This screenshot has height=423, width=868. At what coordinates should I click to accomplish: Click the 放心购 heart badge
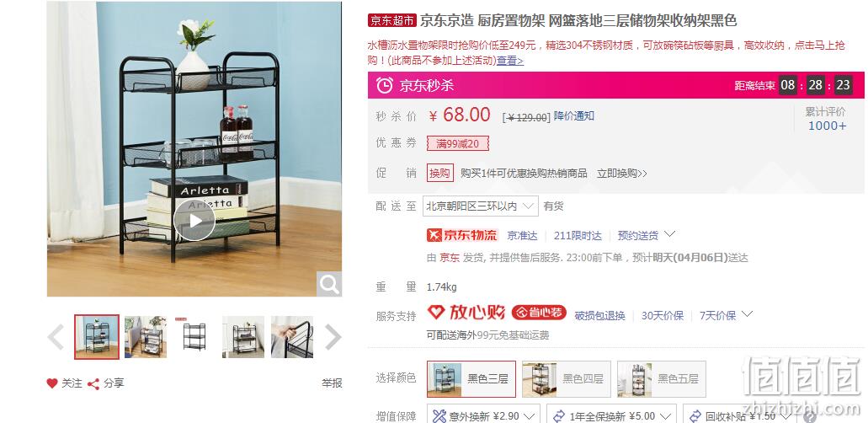point(466,313)
